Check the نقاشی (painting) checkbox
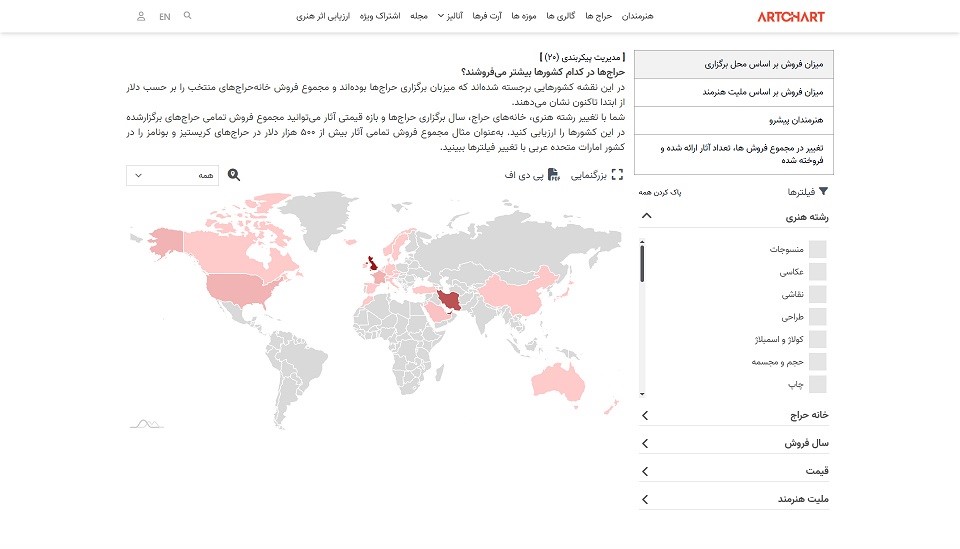This screenshot has height=549, width=960. [x=818, y=294]
